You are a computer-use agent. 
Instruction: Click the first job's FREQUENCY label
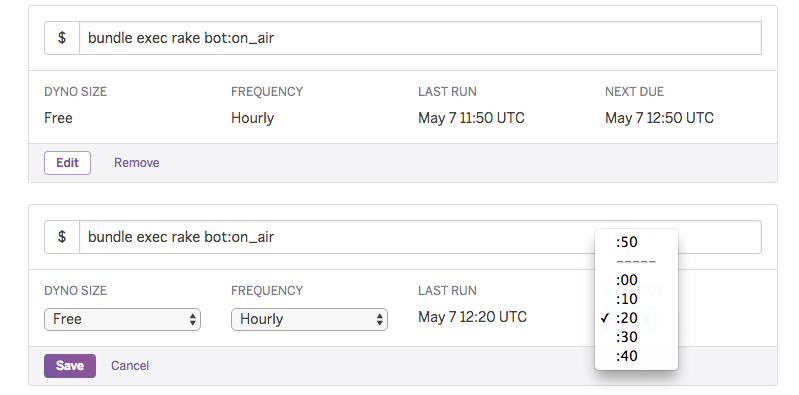[267, 92]
